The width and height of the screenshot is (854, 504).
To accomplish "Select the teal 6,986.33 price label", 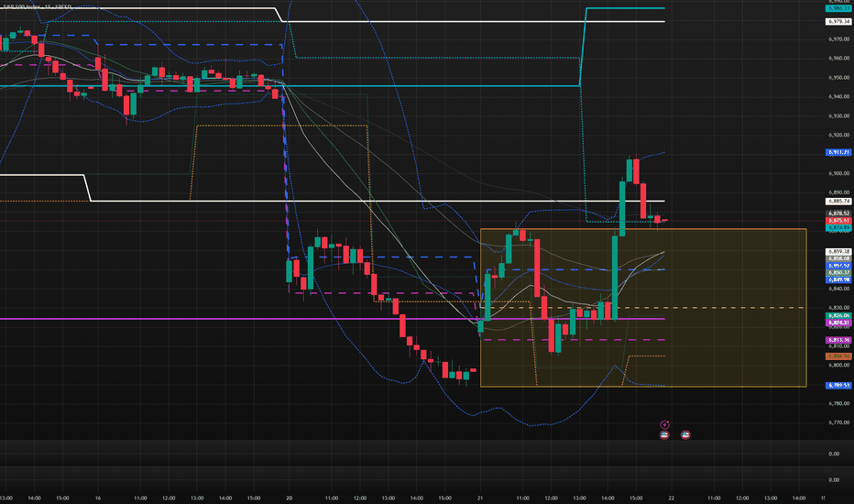I will point(838,8).
